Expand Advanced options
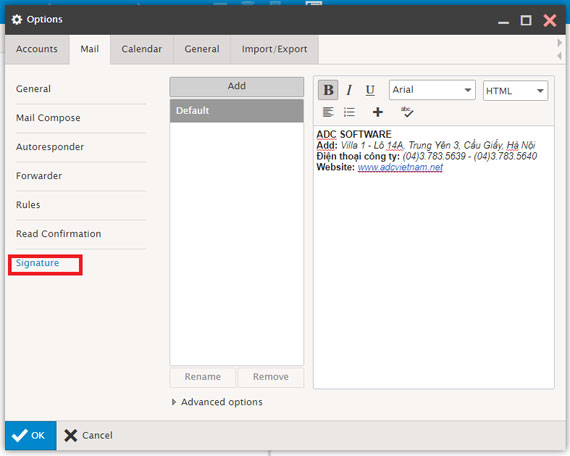 [x=217, y=402]
